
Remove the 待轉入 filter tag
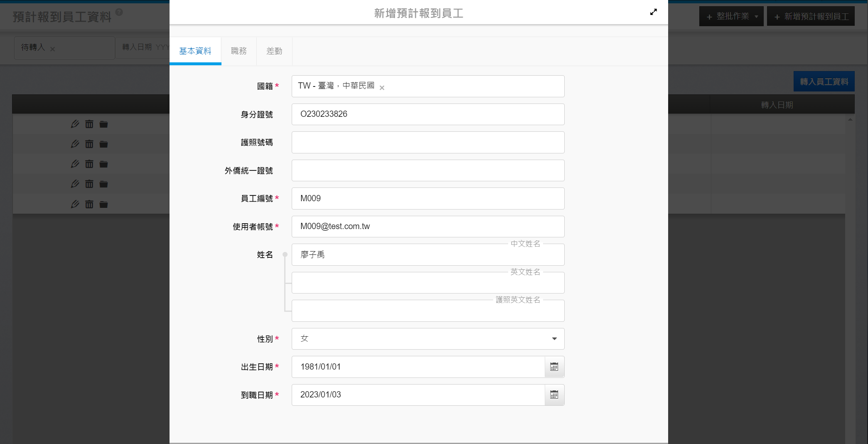53,49
